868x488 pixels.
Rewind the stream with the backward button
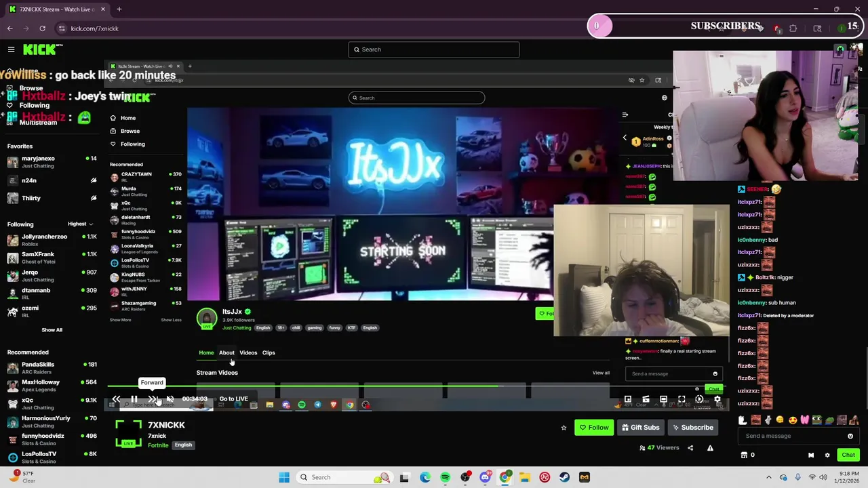coord(117,399)
